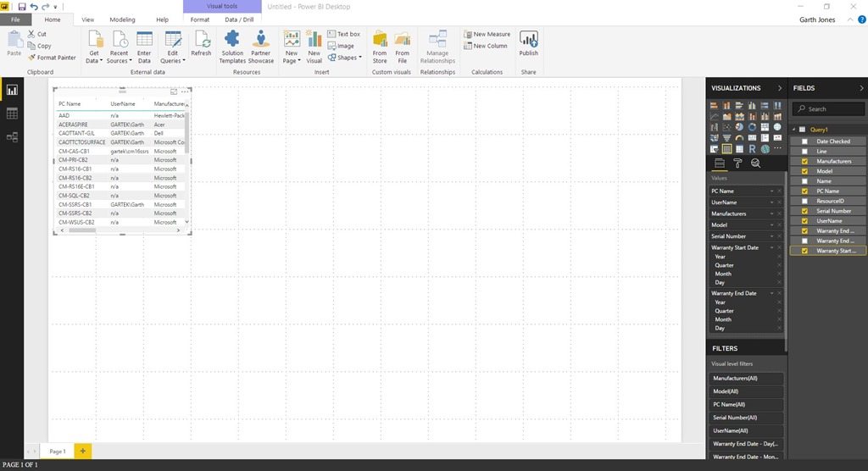Tick the Name field checkbox
This screenshot has height=471, width=868.
click(805, 181)
